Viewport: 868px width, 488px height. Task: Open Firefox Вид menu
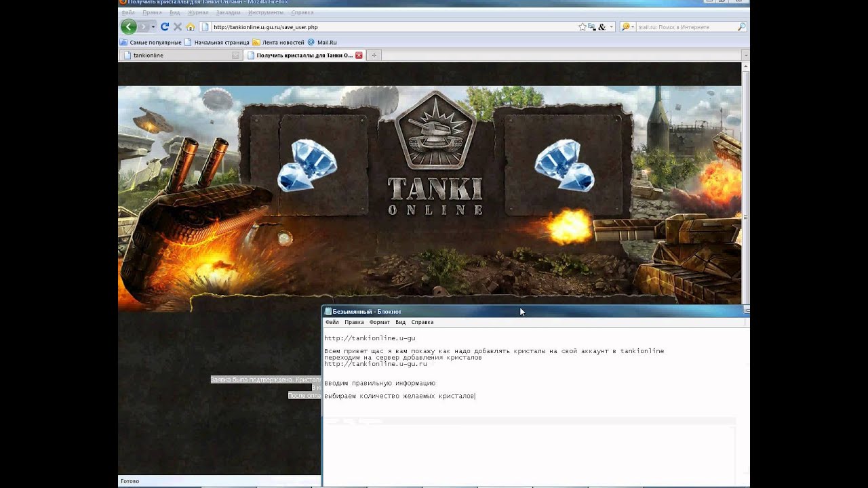pos(174,12)
